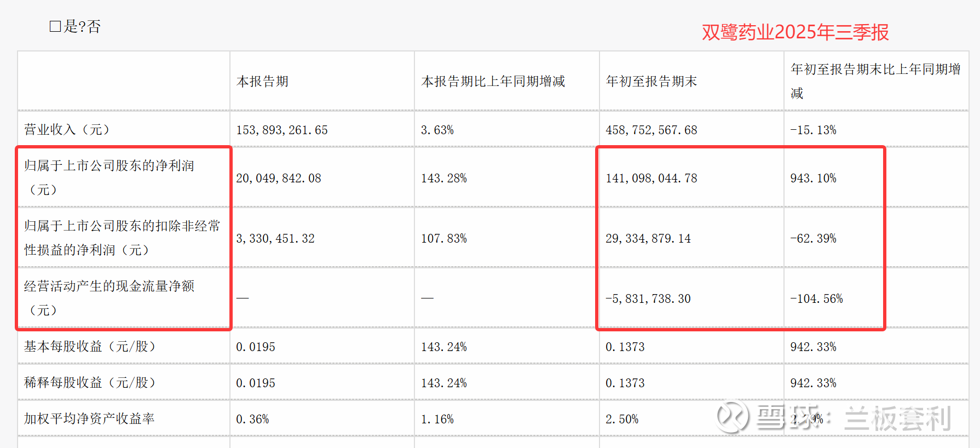Select the 归属于上市公司股东的净利润（元） row label

tap(109, 177)
